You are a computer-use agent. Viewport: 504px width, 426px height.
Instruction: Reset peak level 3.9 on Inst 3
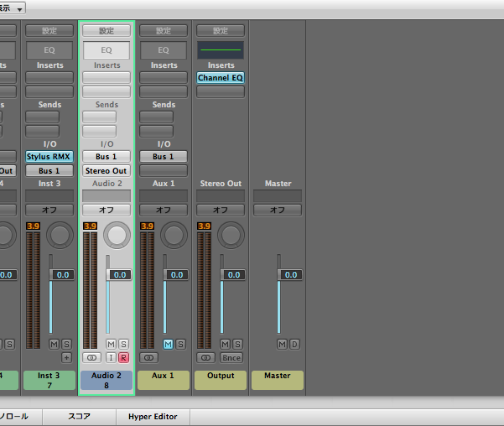(x=33, y=226)
